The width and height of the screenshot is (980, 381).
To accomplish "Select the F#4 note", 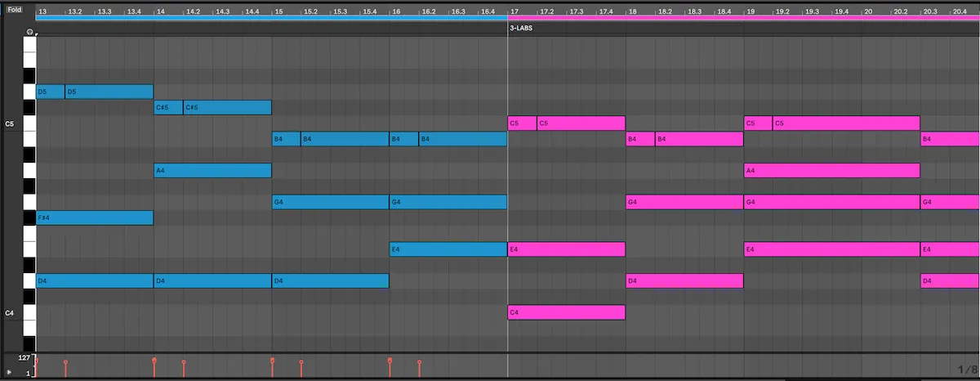I will [95, 217].
